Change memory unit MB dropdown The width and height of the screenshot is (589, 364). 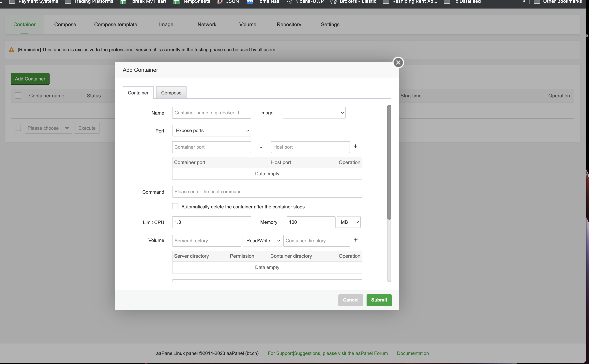point(348,222)
